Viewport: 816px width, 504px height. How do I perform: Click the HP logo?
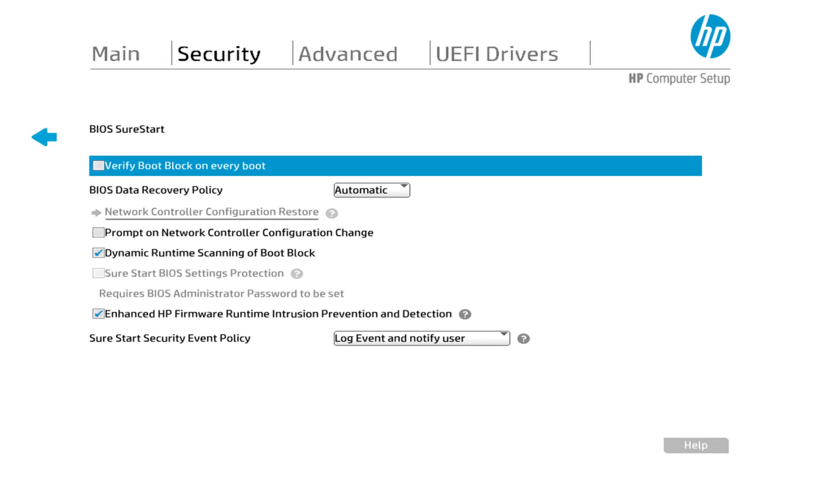pos(710,36)
